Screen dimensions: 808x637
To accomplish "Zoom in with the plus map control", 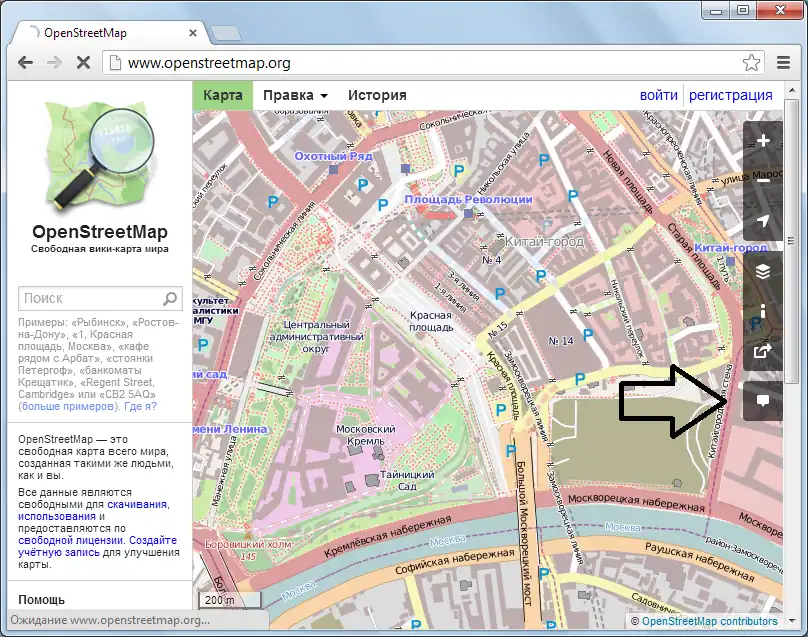I will tap(763, 141).
